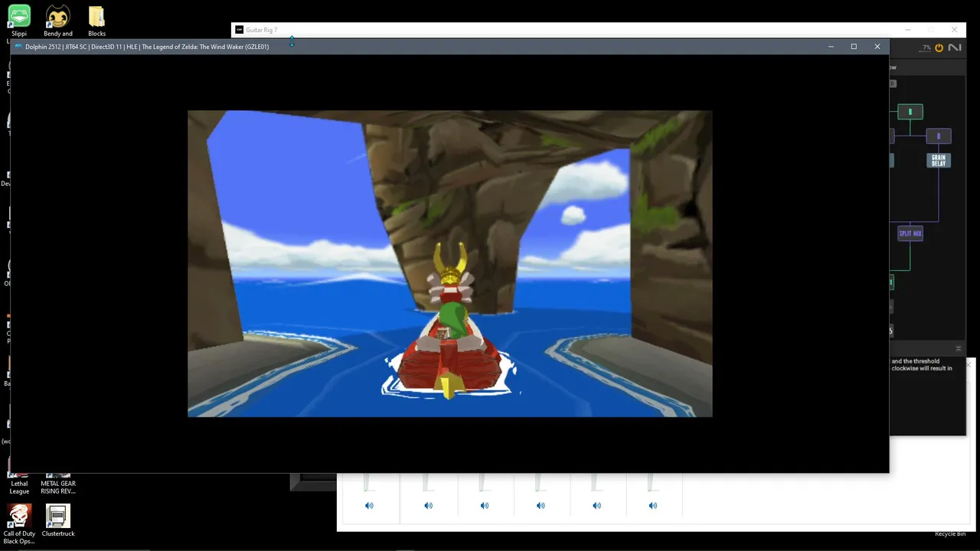The width and height of the screenshot is (980, 551).
Task: Mute the rightmost speaker icon in the mixer
Action: click(x=652, y=505)
